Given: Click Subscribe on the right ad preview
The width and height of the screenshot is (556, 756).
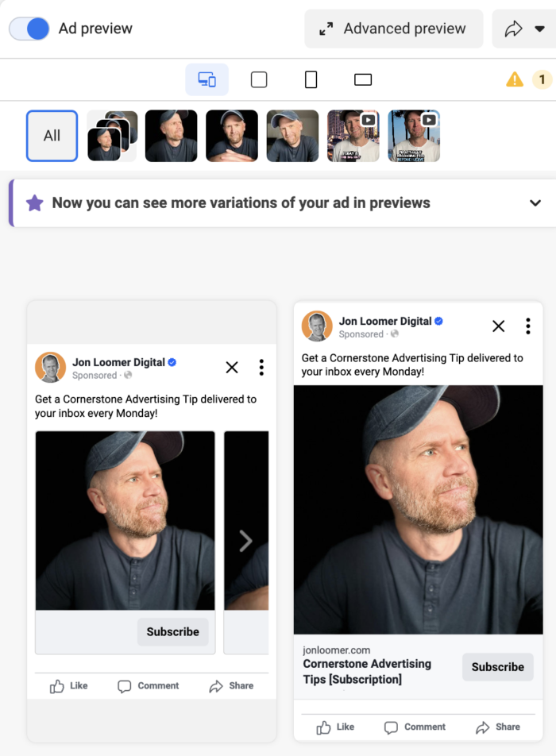Looking at the screenshot, I should coord(497,667).
